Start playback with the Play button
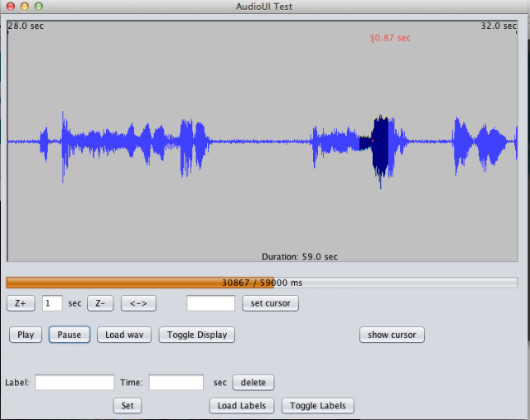530x420 pixels. point(26,335)
